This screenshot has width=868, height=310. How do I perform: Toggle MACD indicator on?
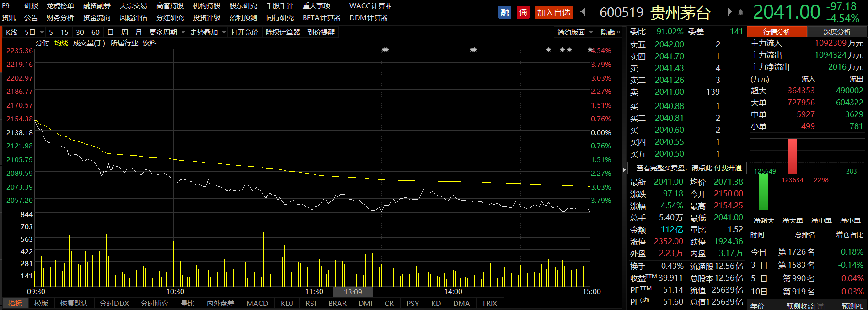257,303
